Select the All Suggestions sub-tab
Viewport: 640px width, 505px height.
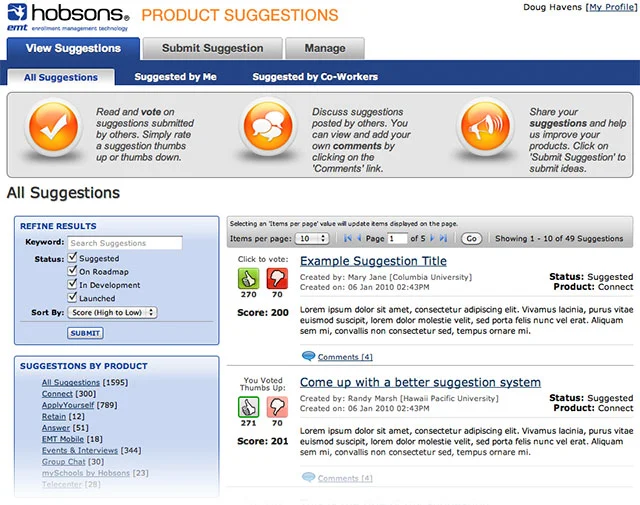pyautogui.click(x=61, y=77)
